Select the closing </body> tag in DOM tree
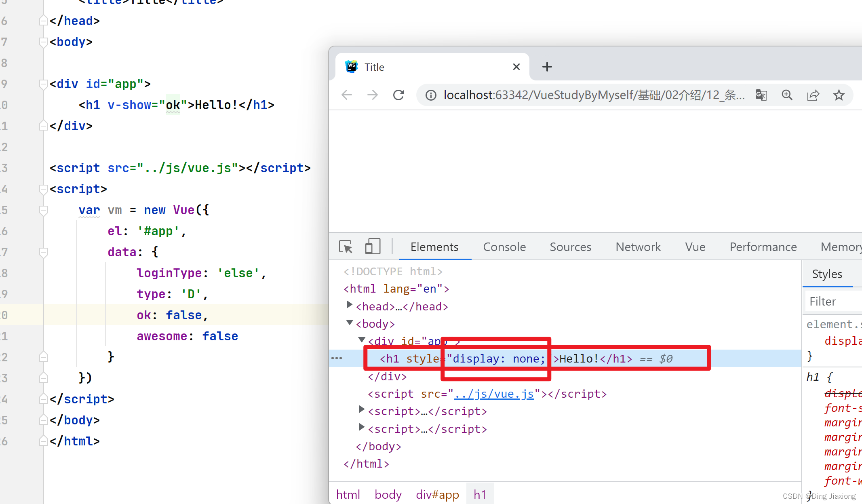The height and width of the screenshot is (504, 862). pyautogui.click(x=378, y=446)
